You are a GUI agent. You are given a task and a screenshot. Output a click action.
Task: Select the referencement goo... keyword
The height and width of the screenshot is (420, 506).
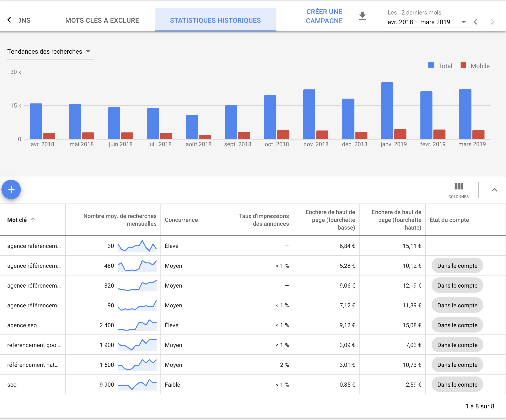(34, 345)
